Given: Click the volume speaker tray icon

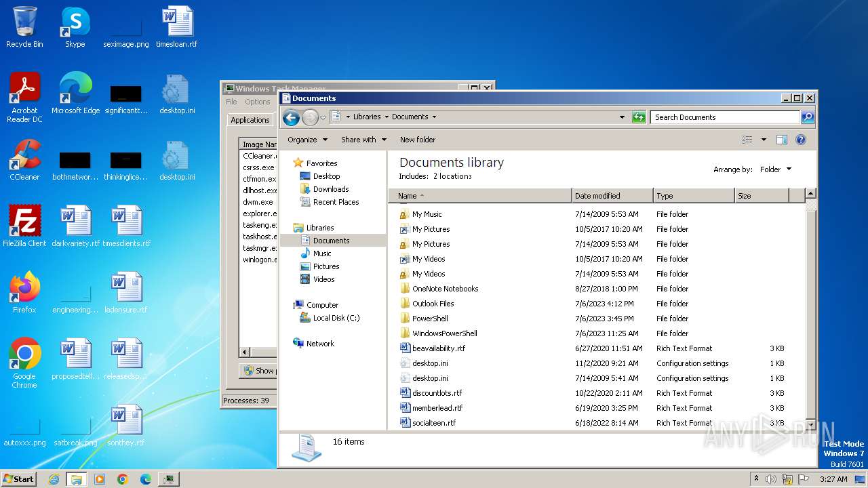Looking at the screenshot, I should [x=771, y=479].
